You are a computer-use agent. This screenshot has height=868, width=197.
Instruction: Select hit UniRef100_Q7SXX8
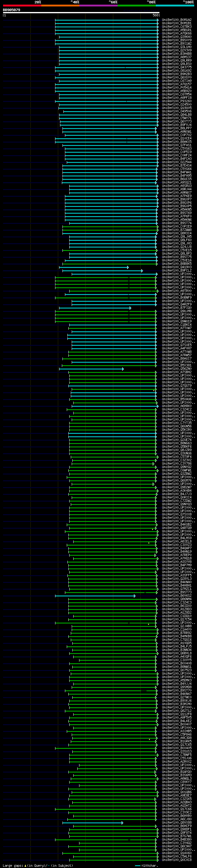pyautogui.click(x=177, y=515)
